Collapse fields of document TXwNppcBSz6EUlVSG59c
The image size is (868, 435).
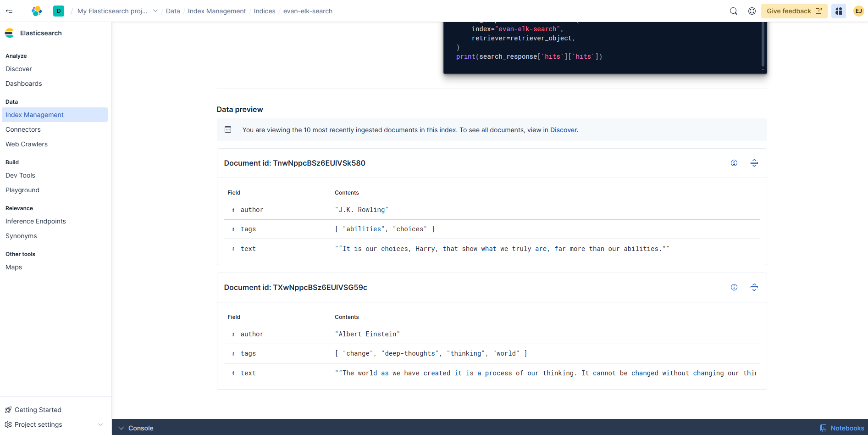coord(754,287)
